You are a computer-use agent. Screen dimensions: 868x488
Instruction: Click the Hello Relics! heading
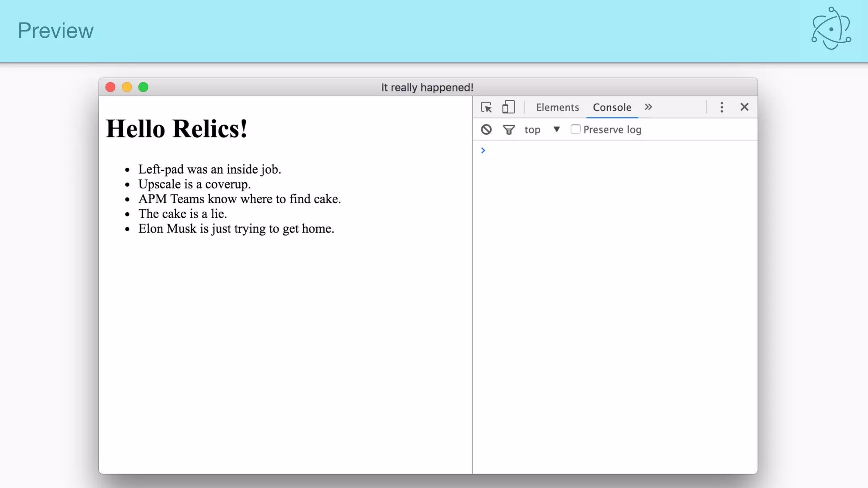[x=176, y=128]
